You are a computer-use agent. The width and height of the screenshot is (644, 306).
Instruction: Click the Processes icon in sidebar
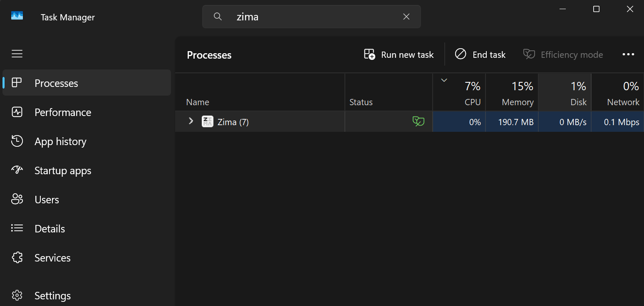(17, 83)
